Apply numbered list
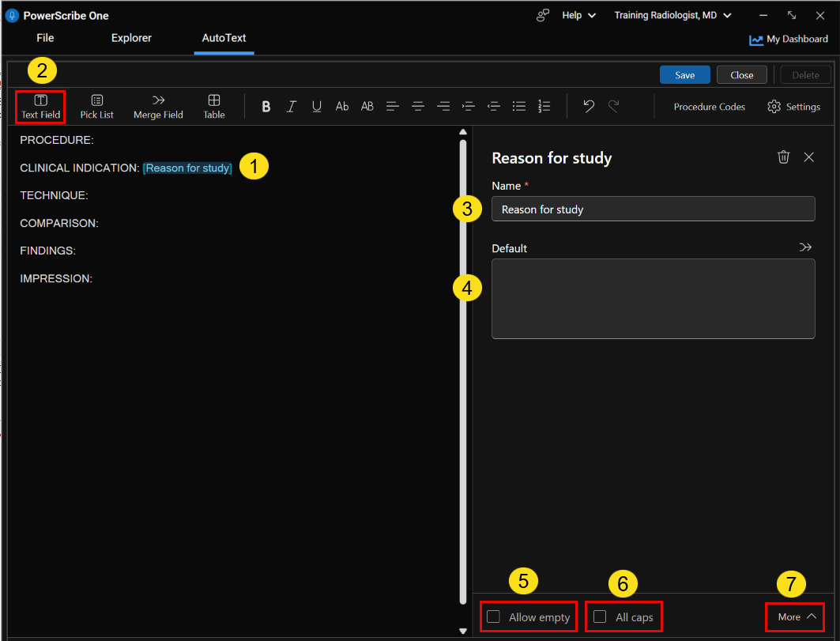 tap(544, 107)
